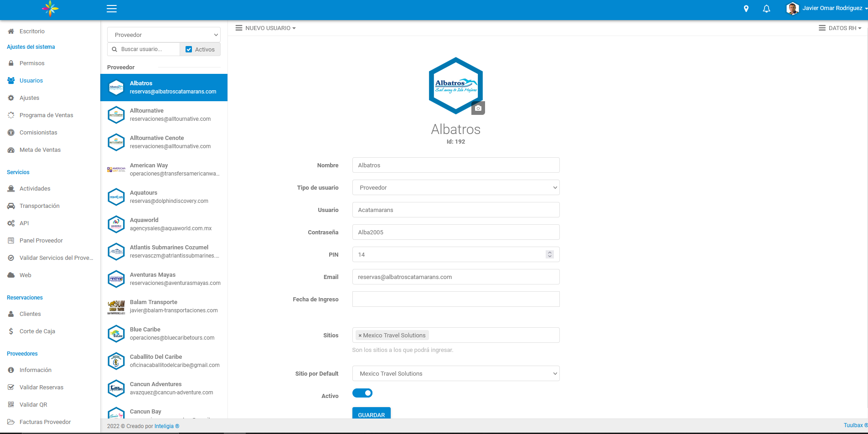The width and height of the screenshot is (868, 434).
Task: Select Atlantis Submarines Cozumel provider
Action: point(164,252)
